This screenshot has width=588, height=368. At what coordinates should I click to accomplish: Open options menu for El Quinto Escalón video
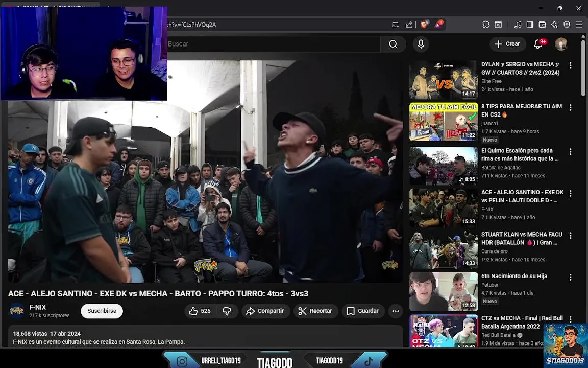(570, 151)
